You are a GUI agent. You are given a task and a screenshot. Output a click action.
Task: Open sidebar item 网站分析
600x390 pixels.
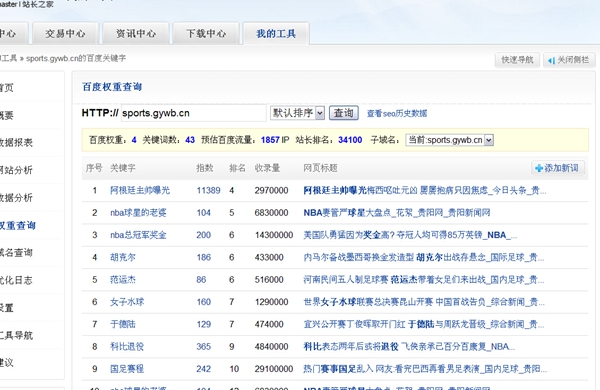pos(16,170)
